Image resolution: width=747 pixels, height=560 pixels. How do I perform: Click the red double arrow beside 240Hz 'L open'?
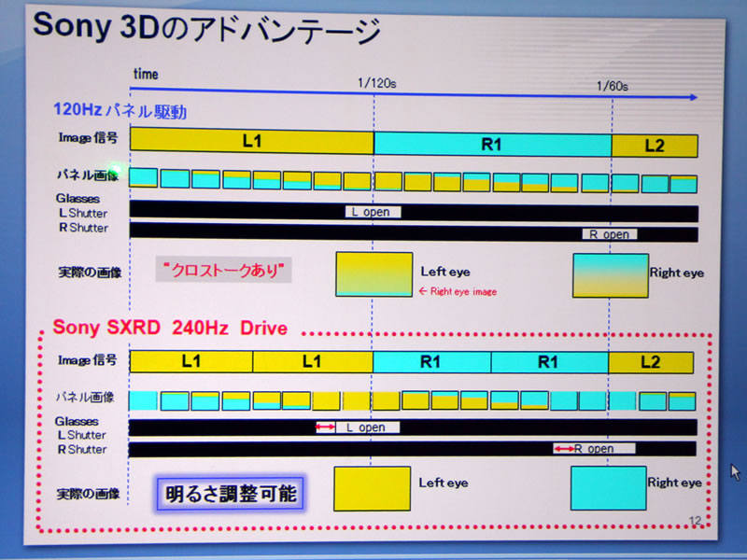(325, 427)
